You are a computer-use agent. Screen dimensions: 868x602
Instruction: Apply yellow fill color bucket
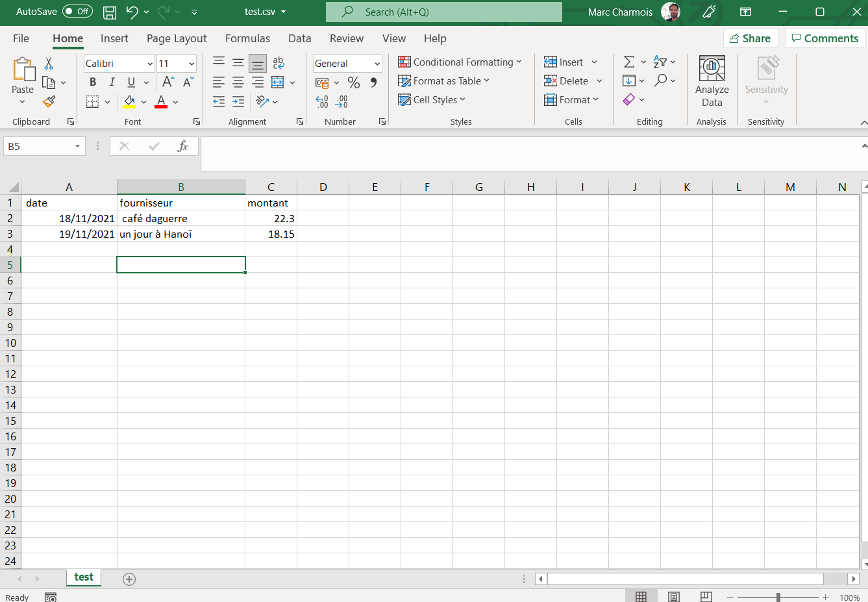[129, 101]
